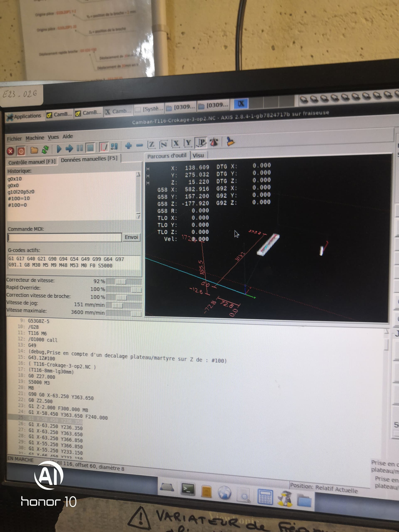
Task: Reload the current file with the green arrows
Action: (x=45, y=150)
